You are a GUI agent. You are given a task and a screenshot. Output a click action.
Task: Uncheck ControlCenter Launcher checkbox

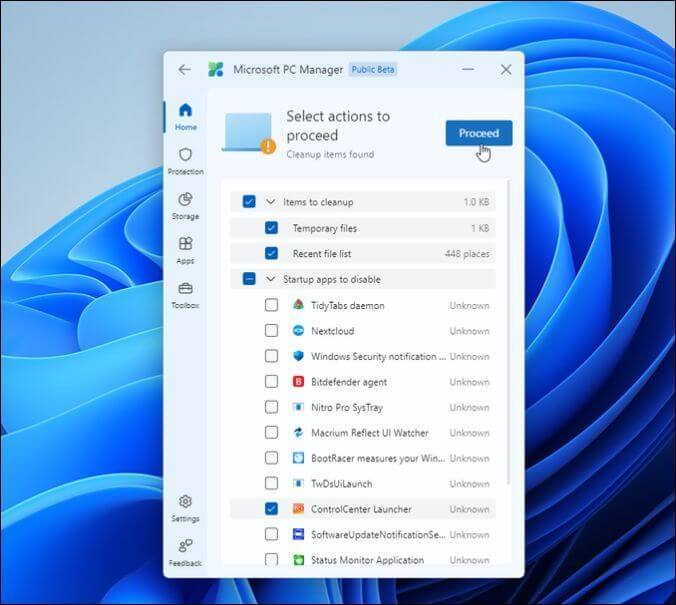[271, 509]
